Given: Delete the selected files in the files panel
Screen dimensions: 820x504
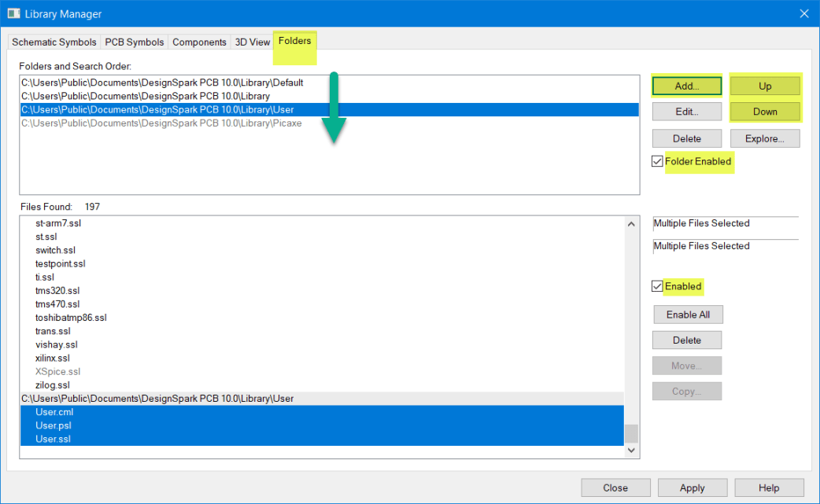Looking at the screenshot, I should (687, 340).
